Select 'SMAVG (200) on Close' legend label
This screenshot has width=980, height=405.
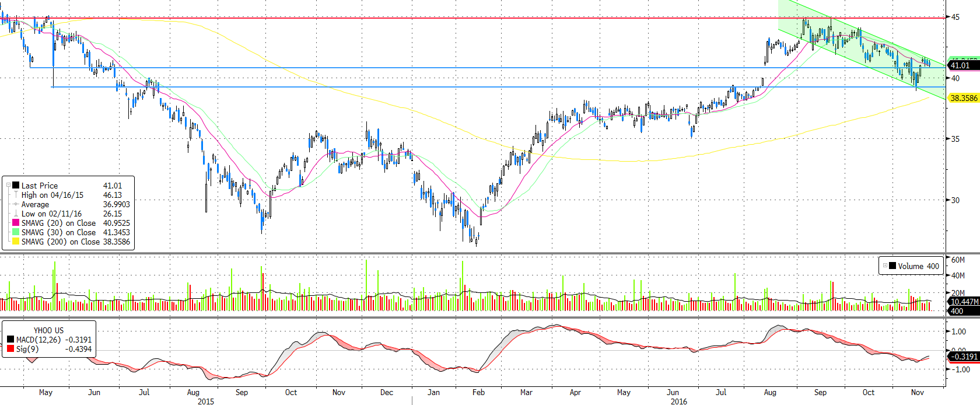coord(61,242)
